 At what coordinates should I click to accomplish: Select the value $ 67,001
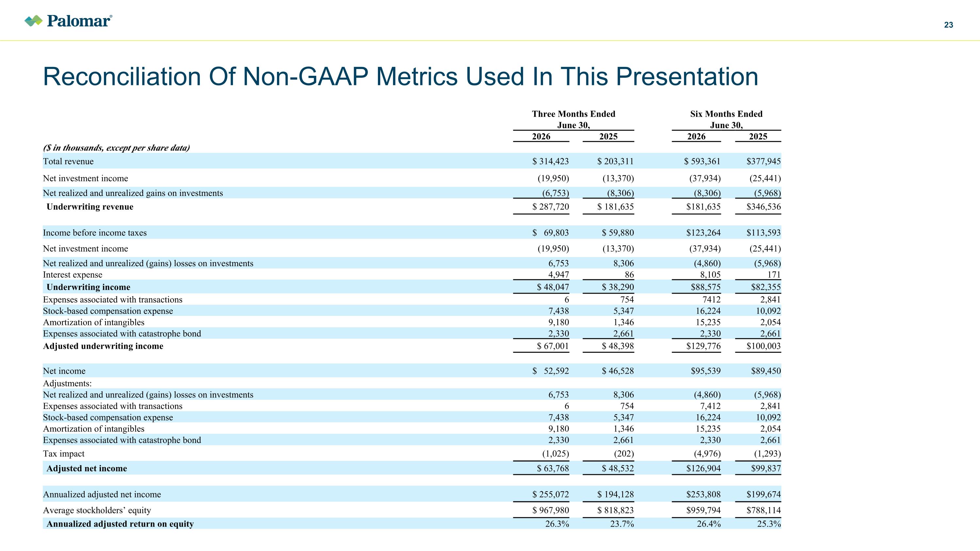pyautogui.click(x=553, y=346)
